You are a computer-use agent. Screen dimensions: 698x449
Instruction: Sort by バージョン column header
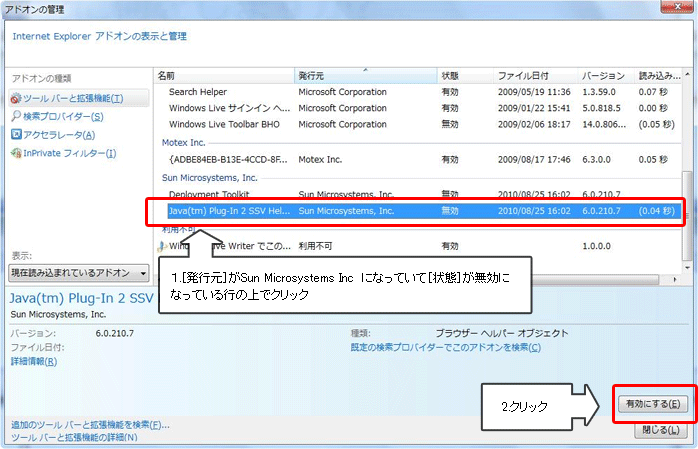pyautogui.click(x=606, y=76)
